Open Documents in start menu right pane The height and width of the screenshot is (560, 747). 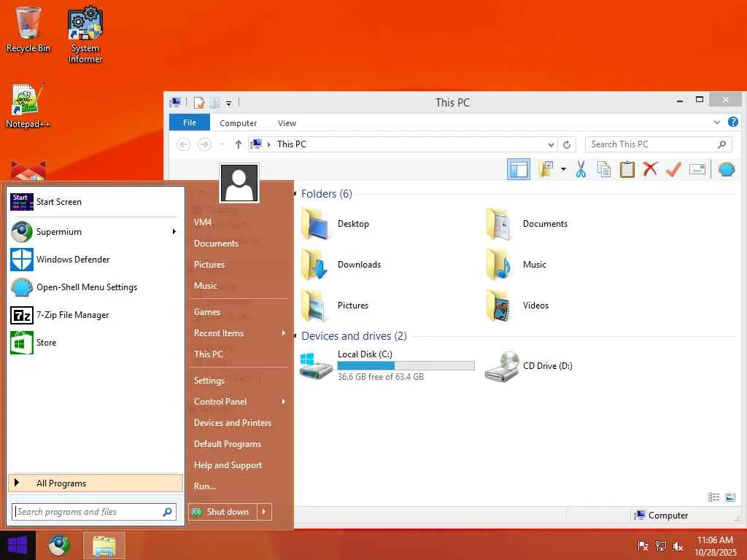pos(241,244)
